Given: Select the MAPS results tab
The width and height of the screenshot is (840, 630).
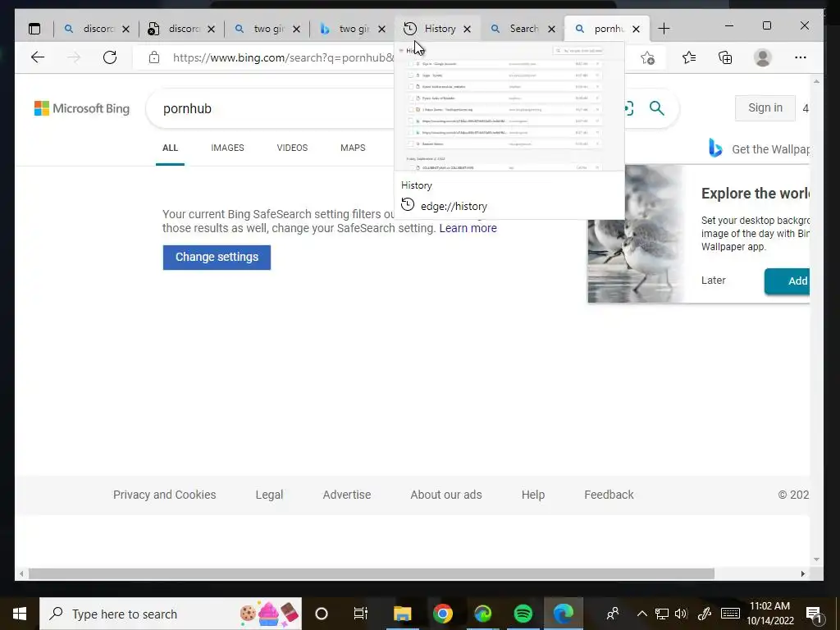Looking at the screenshot, I should coord(353,148).
